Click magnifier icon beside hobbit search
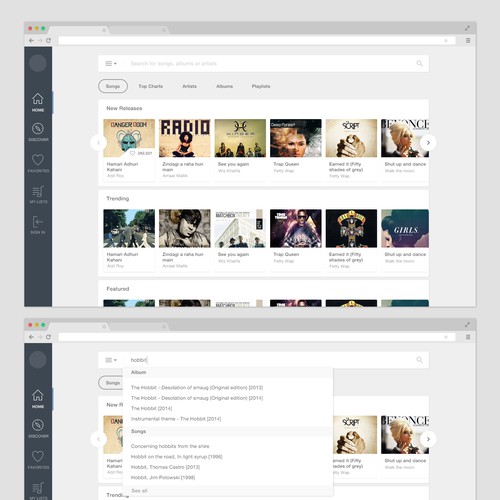The image size is (500, 500). pos(419,360)
